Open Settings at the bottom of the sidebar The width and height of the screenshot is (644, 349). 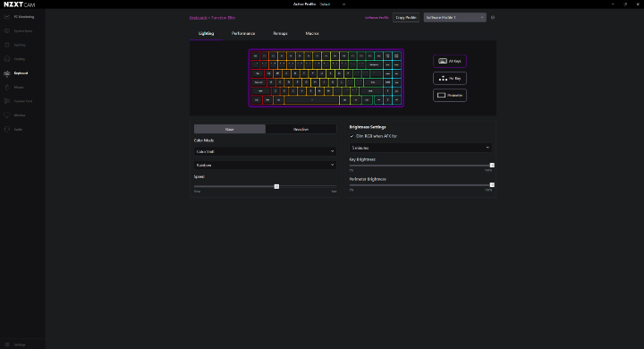coord(15,345)
